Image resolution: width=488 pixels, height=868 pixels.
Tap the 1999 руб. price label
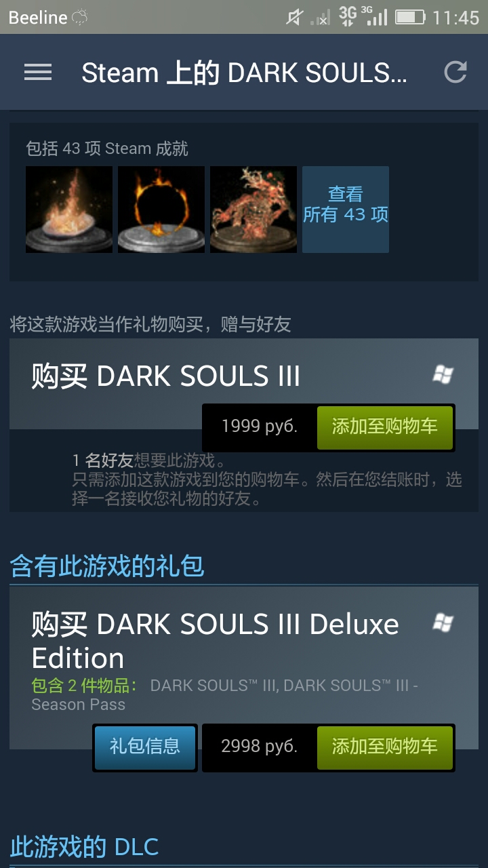click(x=260, y=427)
